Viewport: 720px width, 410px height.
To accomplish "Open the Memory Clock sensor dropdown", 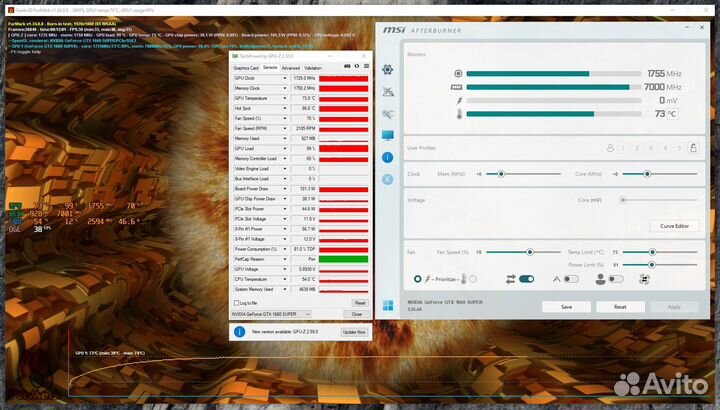I will [x=285, y=89].
